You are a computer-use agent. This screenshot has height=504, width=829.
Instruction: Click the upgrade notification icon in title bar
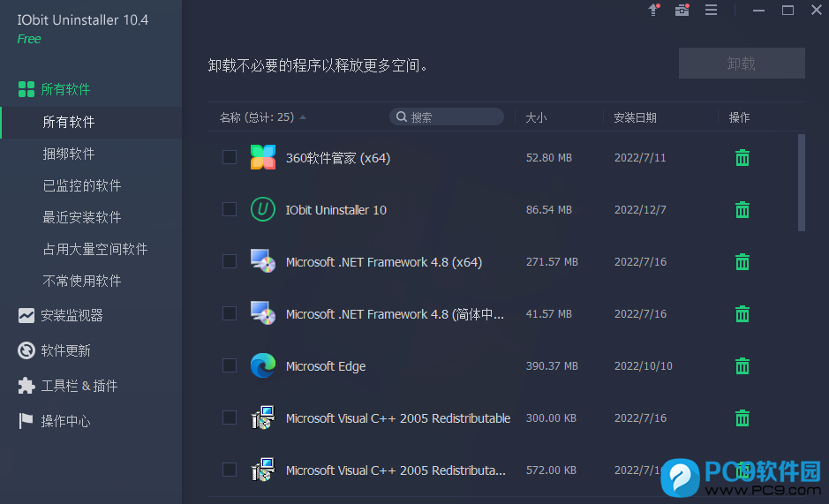653,10
